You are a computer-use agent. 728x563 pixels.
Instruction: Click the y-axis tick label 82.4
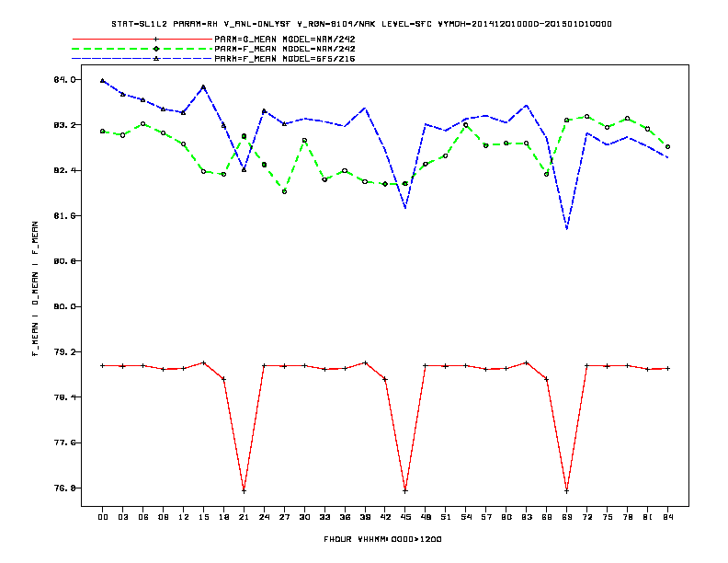tap(64, 170)
